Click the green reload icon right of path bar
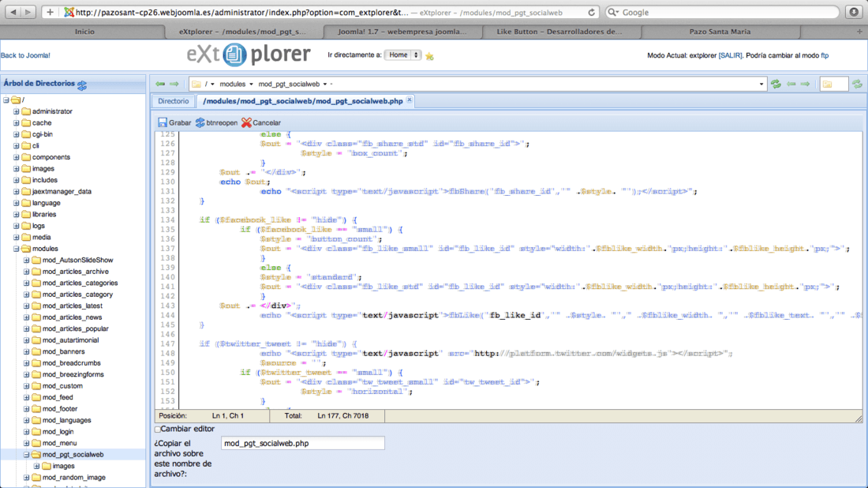 point(776,84)
